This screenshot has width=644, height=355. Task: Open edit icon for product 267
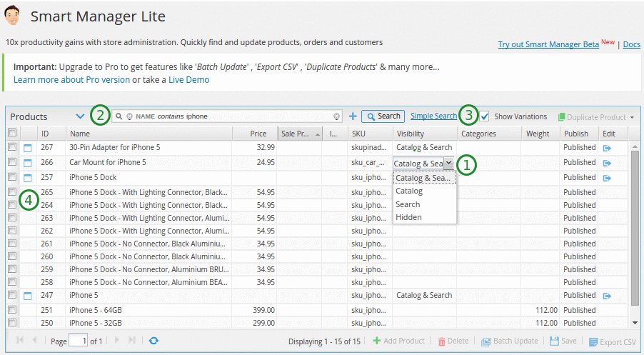607,148
